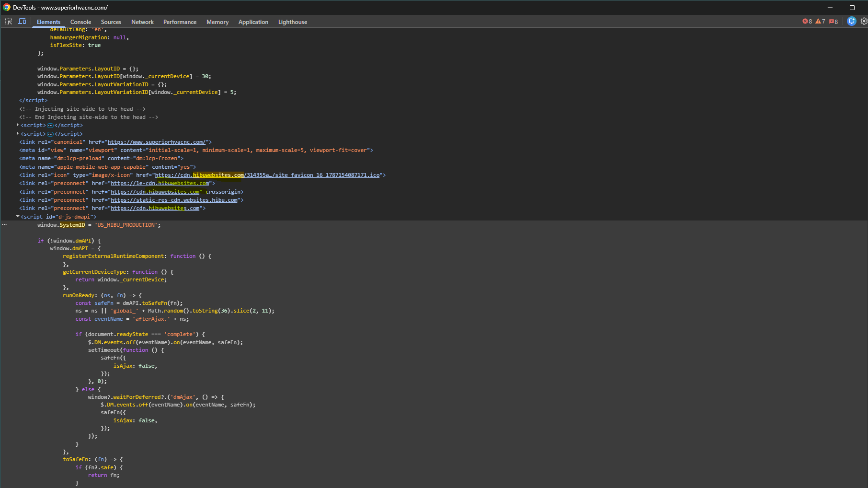
Task: Click the ellipsis beside window.SystemID line
Action: click(4, 224)
